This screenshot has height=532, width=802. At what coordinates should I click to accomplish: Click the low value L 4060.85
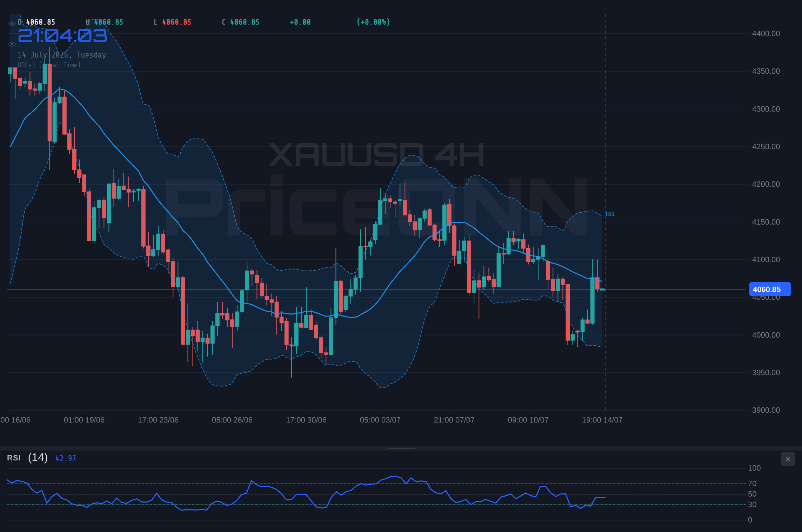[x=173, y=22]
